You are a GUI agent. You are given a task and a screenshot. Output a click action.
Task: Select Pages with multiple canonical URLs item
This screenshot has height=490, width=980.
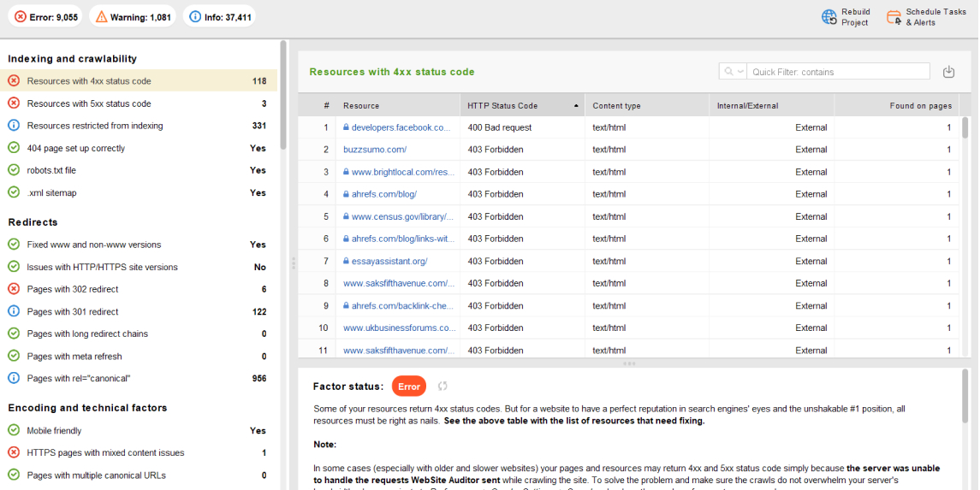coord(139,475)
